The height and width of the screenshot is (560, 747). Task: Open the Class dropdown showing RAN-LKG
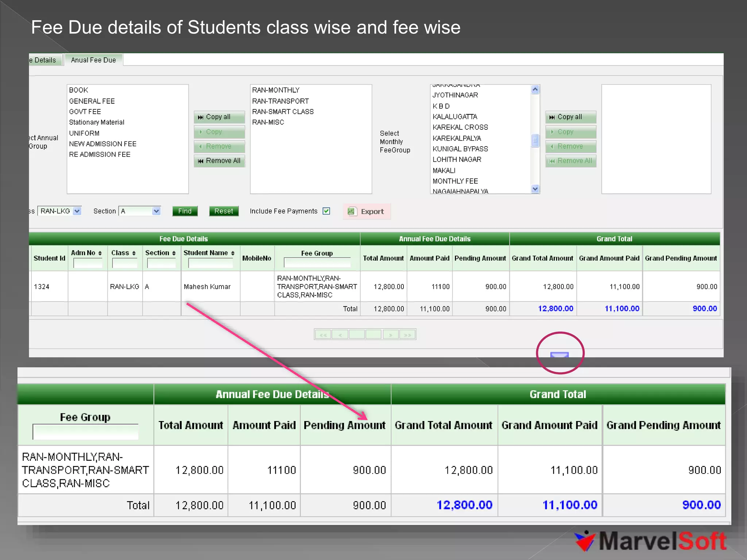coord(59,211)
